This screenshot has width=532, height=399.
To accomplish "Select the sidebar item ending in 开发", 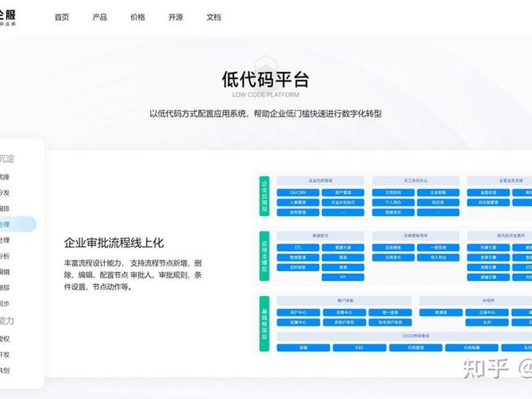I will pos(5,354).
